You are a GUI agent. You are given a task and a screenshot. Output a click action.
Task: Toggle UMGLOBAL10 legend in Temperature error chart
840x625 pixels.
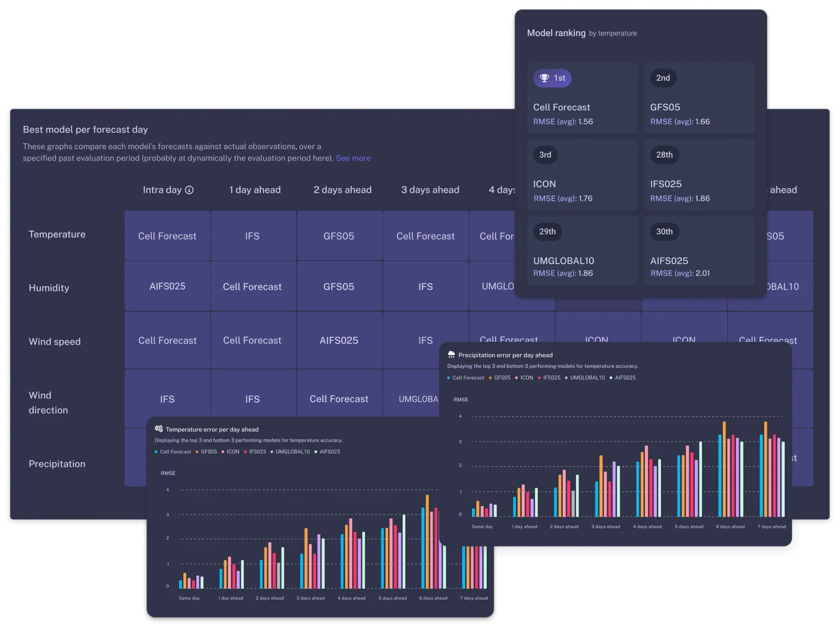click(x=290, y=451)
